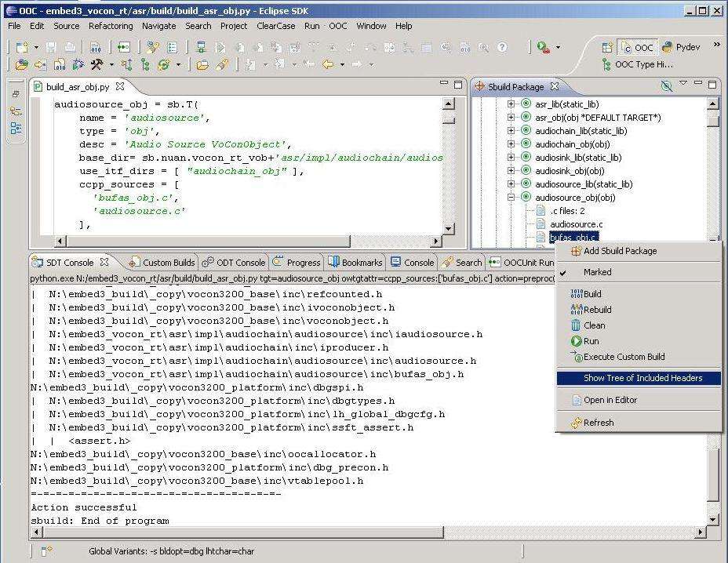Open the Sbuild Package view menu triangle
This screenshot has height=563, width=728.
tap(683, 83)
